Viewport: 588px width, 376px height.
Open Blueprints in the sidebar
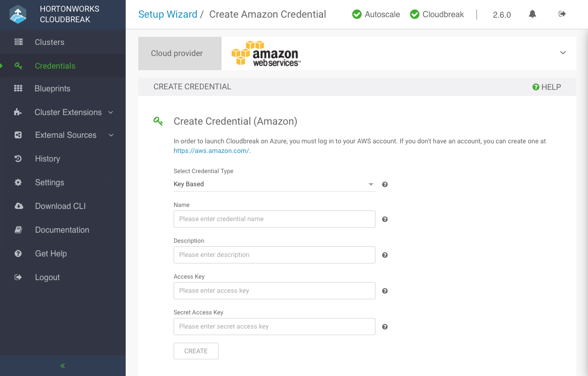(x=52, y=88)
